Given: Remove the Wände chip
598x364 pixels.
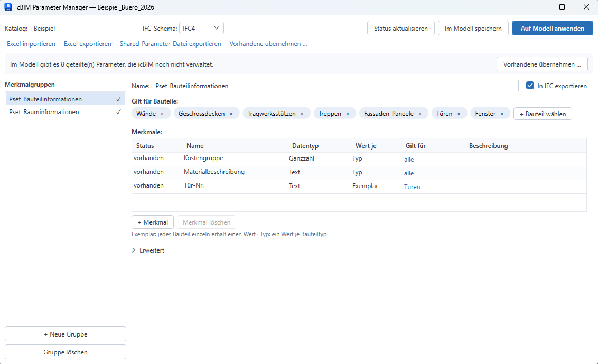Looking at the screenshot, I should [162, 114].
